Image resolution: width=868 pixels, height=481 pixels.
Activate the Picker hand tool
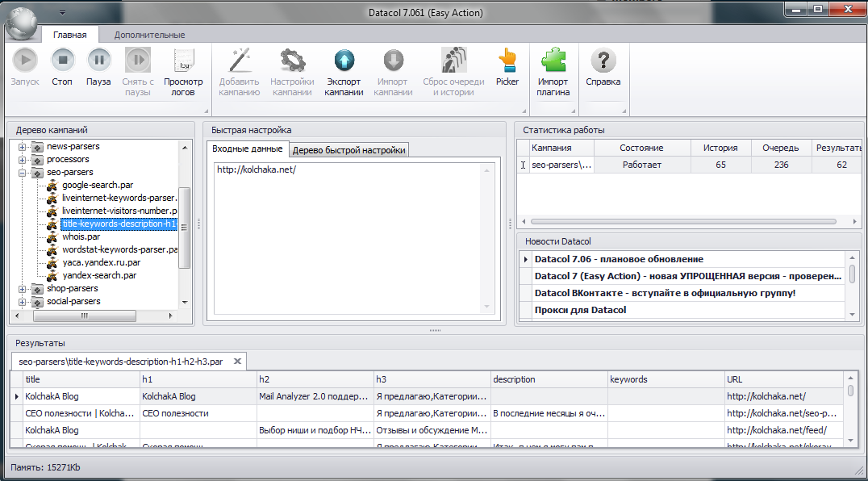pyautogui.click(x=507, y=61)
